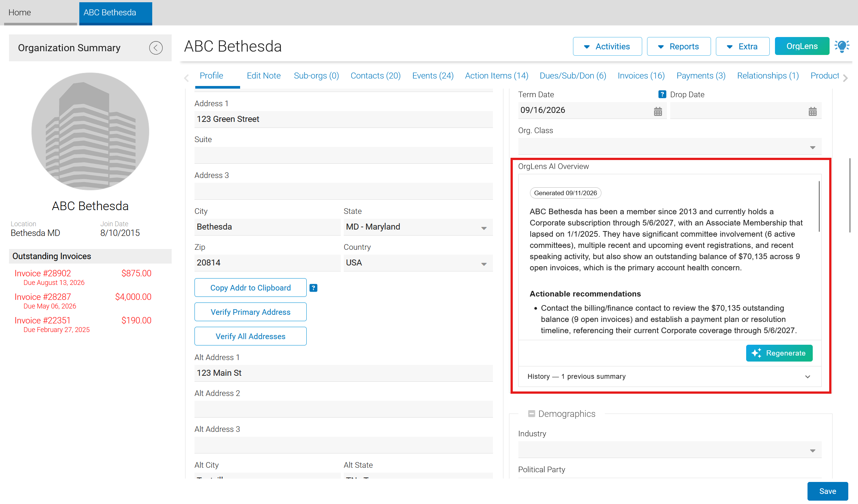
Task: Open the Contacts (20) tab
Action: [376, 76]
